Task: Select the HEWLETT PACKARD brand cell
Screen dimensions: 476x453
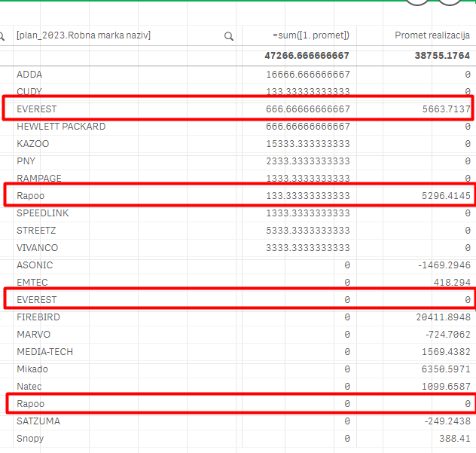Action: (x=61, y=127)
